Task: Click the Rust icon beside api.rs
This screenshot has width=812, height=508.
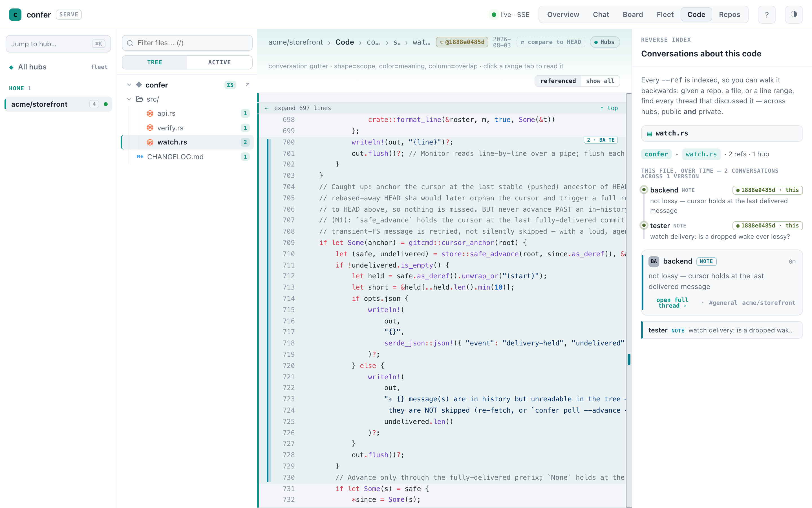Action: (x=150, y=113)
